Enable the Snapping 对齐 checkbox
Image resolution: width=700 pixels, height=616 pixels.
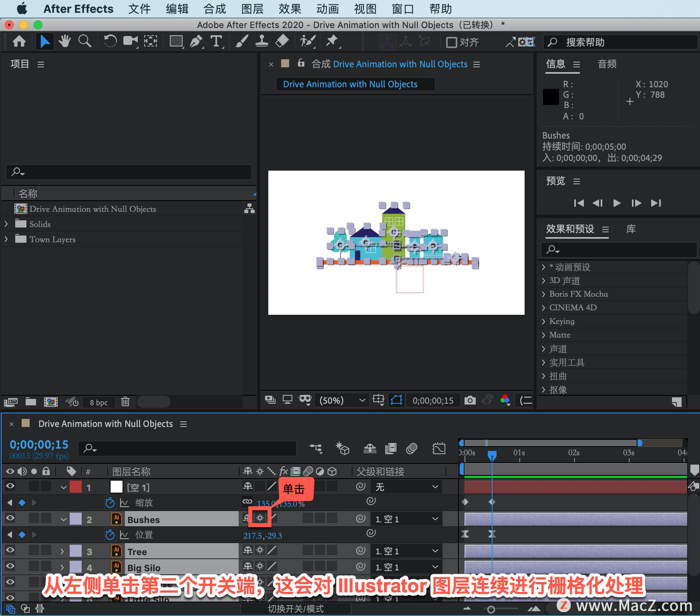(x=451, y=42)
